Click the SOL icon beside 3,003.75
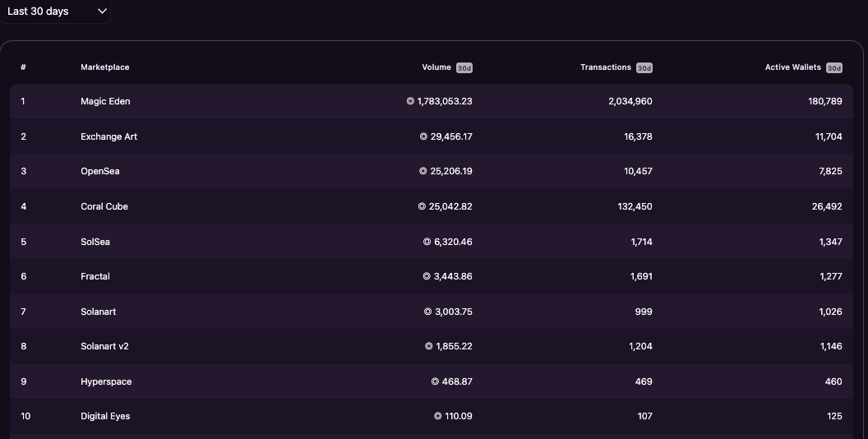868x439 pixels. click(427, 312)
